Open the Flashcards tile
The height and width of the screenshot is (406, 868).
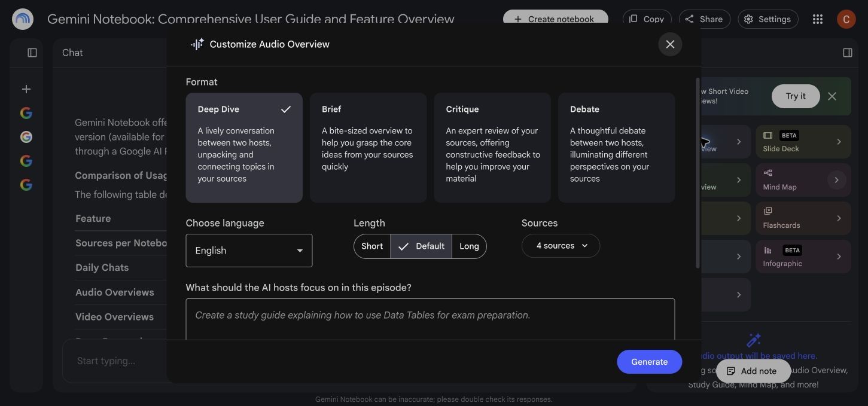point(803,218)
